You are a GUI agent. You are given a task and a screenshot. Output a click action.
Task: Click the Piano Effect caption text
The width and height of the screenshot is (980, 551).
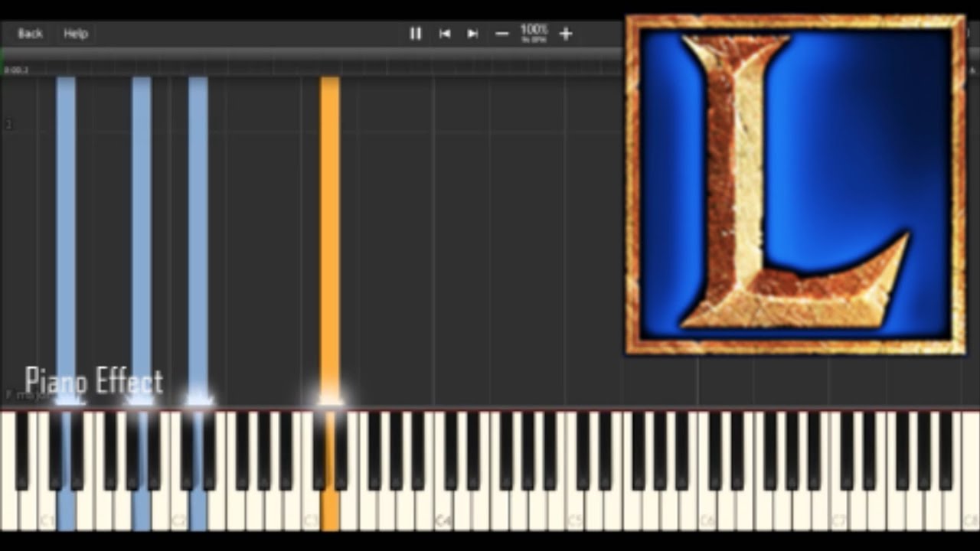click(x=94, y=380)
